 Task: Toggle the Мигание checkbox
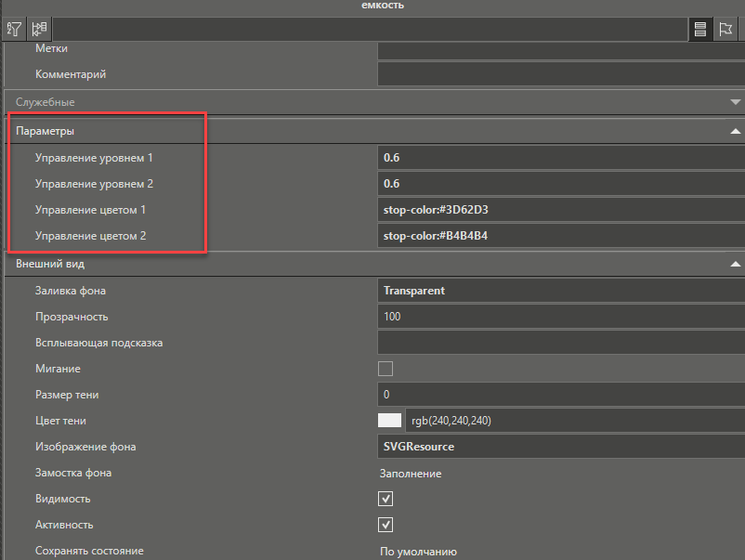point(386,369)
